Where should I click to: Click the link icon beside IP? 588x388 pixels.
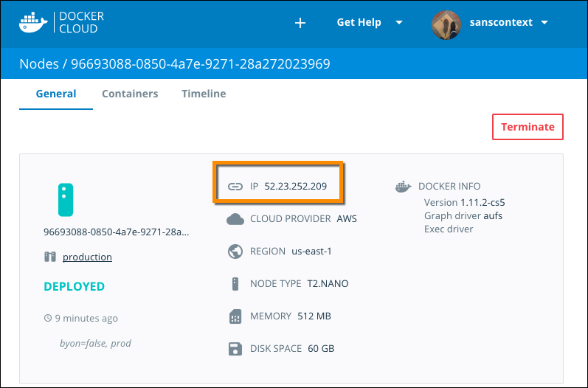pos(235,187)
